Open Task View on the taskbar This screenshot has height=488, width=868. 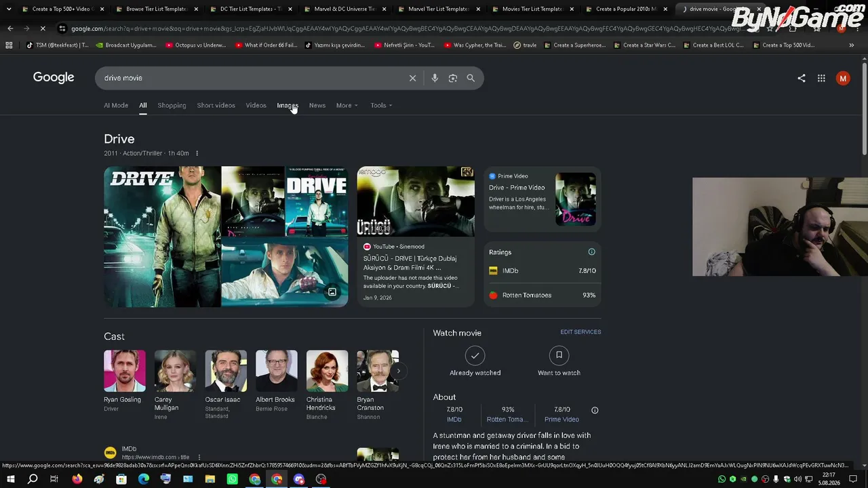pos(54,479)
